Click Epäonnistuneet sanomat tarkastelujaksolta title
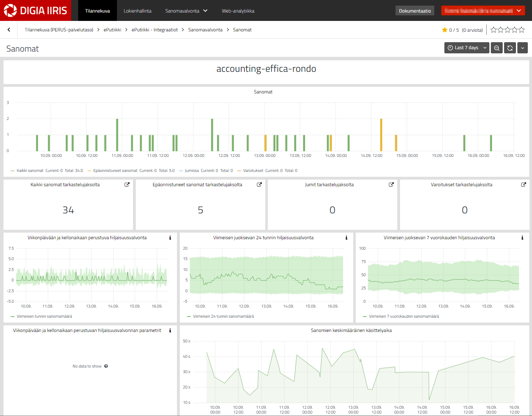This screenshot has height=416, width=532. click(197, 184)
